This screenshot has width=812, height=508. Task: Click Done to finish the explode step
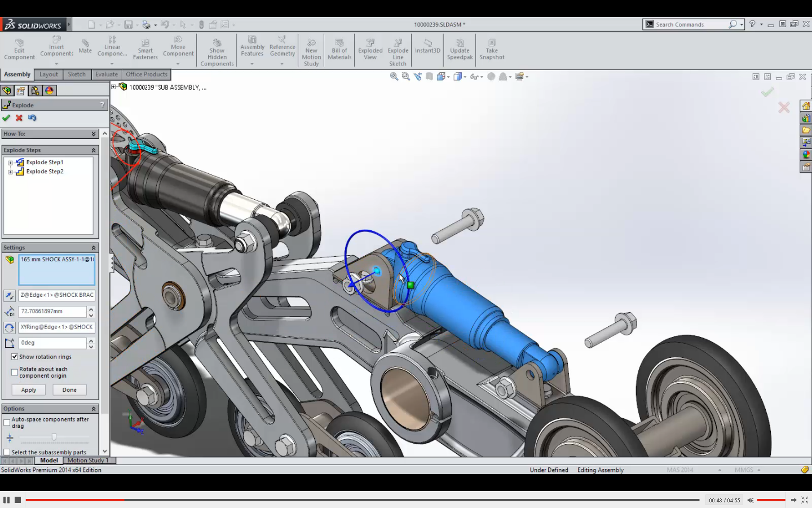coord(69,389)
